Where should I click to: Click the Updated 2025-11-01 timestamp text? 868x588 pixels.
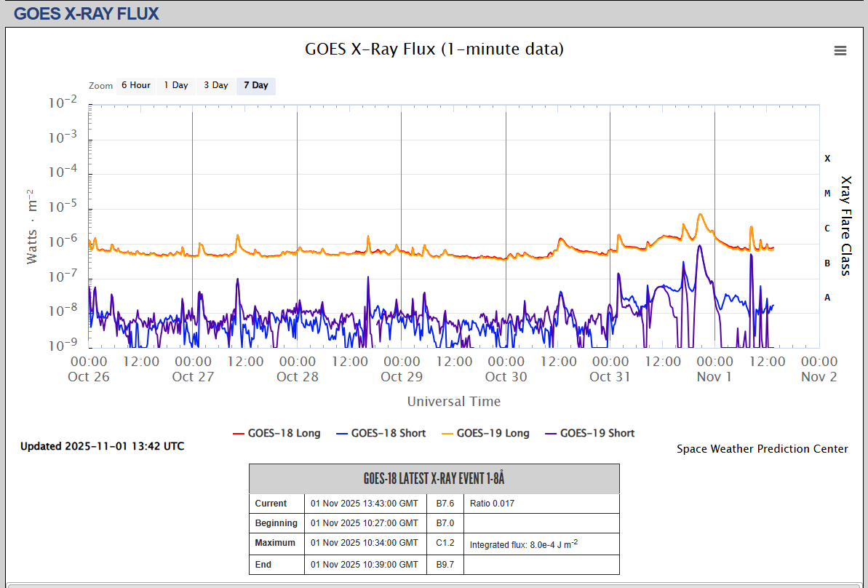(x=102, y=446)
